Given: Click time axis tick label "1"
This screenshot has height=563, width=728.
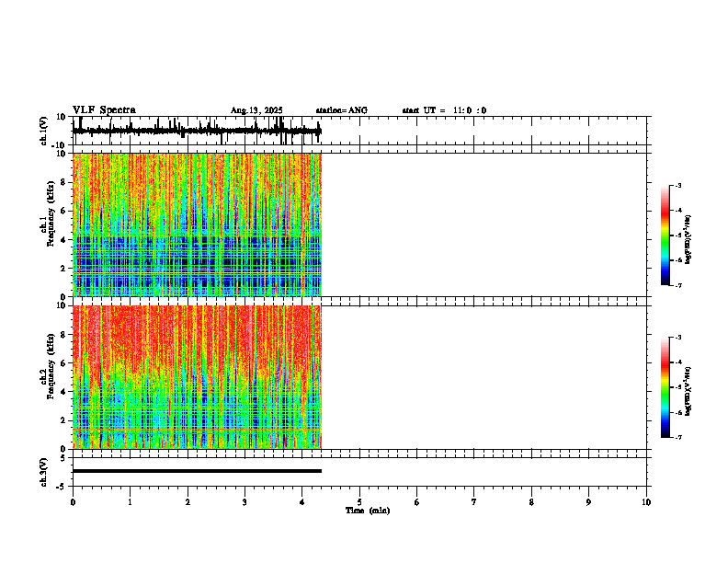Looking at the screenshot, I should (130, 502).
